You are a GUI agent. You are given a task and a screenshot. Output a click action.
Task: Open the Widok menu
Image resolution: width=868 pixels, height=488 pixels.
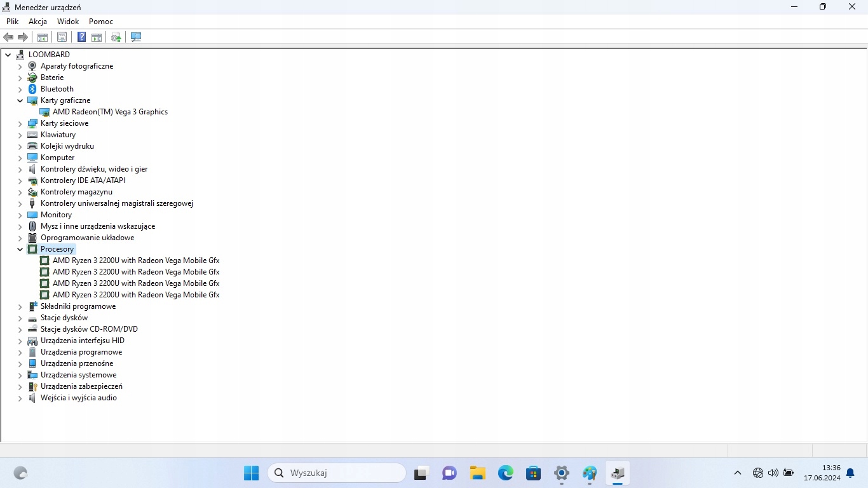[68, 22]
